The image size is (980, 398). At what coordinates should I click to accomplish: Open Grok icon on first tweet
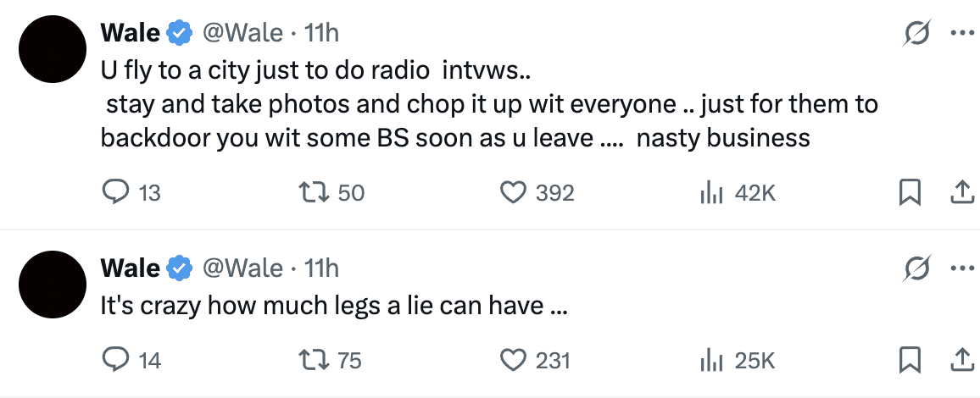918,33
